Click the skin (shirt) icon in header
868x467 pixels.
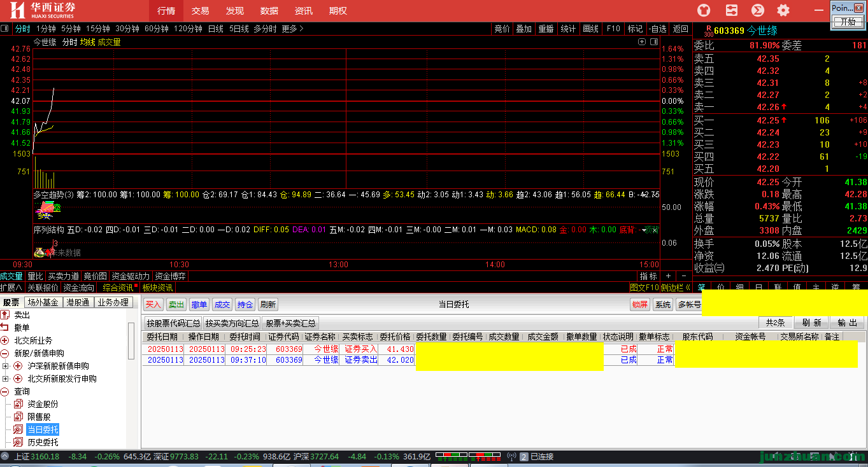point(704,10)
